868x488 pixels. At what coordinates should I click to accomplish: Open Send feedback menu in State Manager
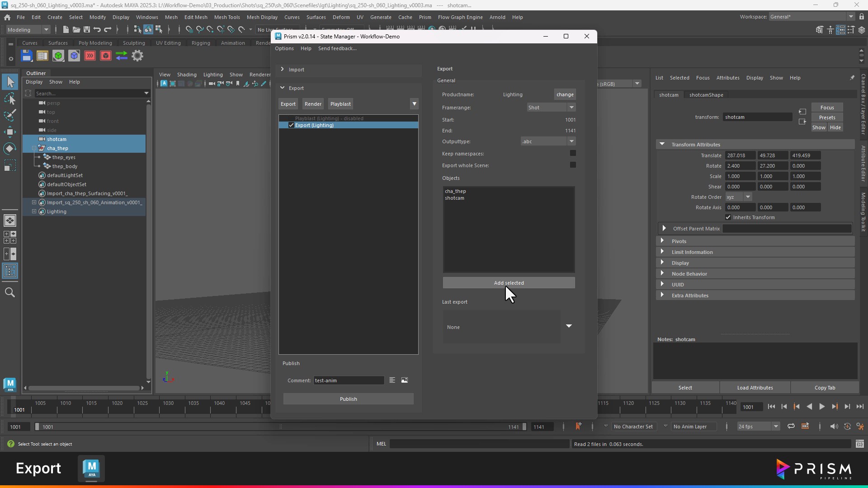[337, 48]
